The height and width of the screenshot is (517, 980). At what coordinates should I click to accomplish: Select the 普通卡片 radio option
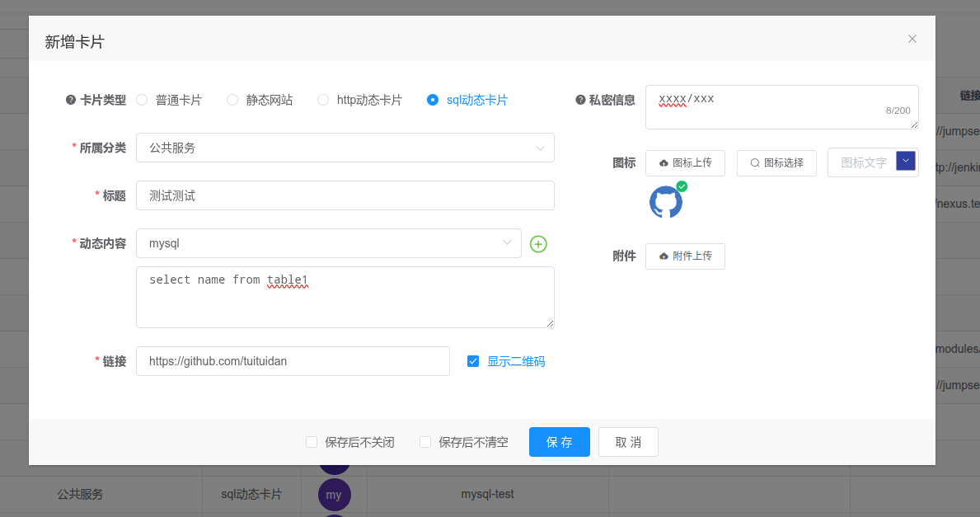(x=142, y=100)
